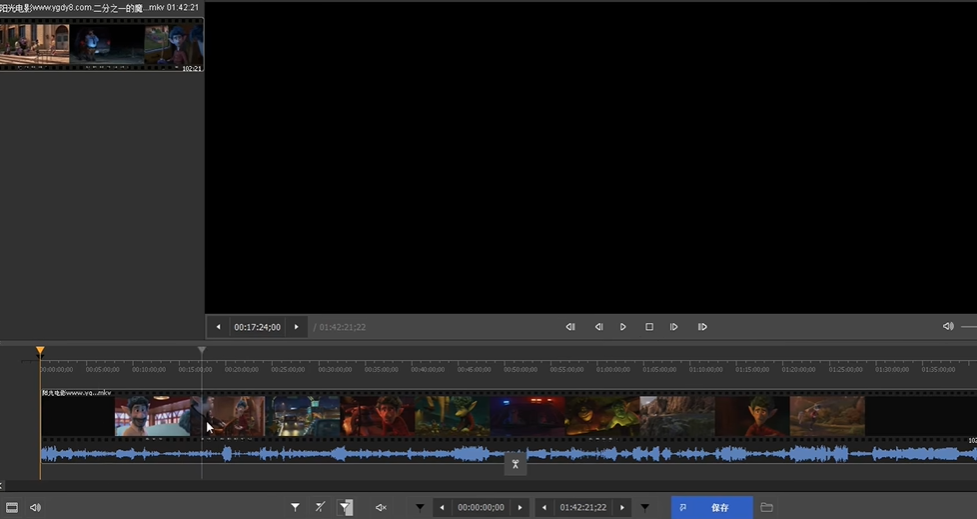The width and height of the screenshot is (977, 519).
Task: Click the 01:00:00;00 mark on the ruler
Action: pos(613,369)
